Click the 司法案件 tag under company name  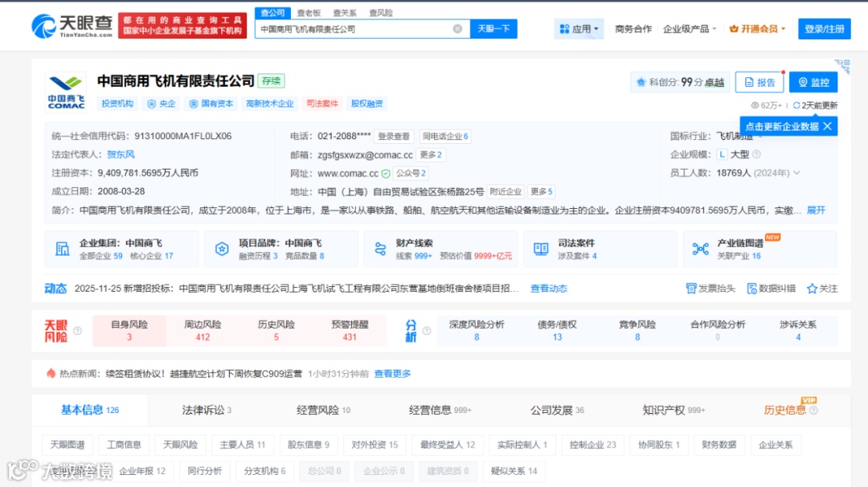(322, 104)
